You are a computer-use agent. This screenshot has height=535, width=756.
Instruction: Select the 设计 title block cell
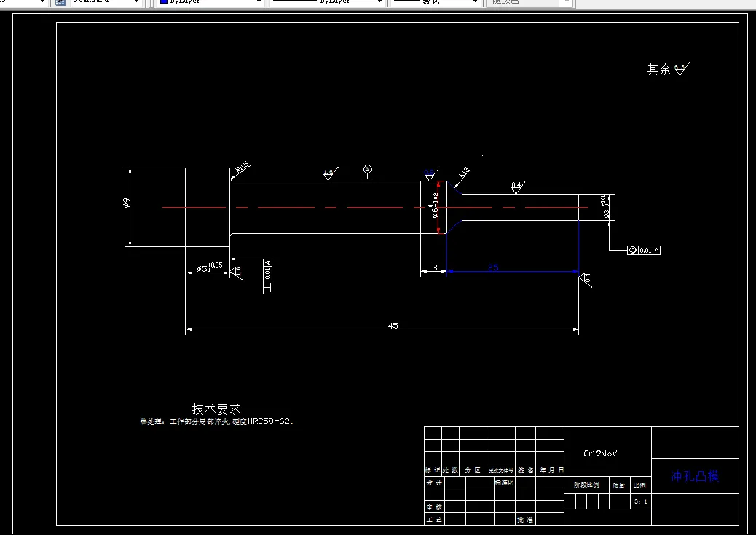434,483
